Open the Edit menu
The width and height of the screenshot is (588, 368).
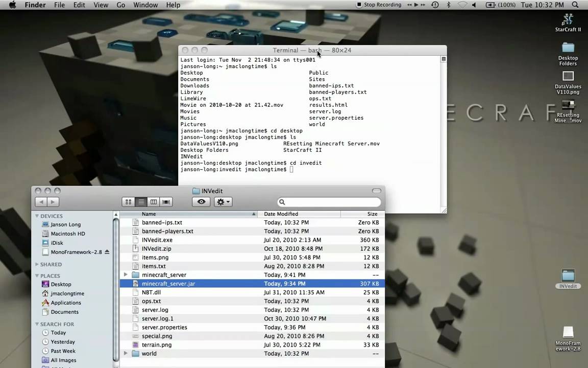coord(79,5)
